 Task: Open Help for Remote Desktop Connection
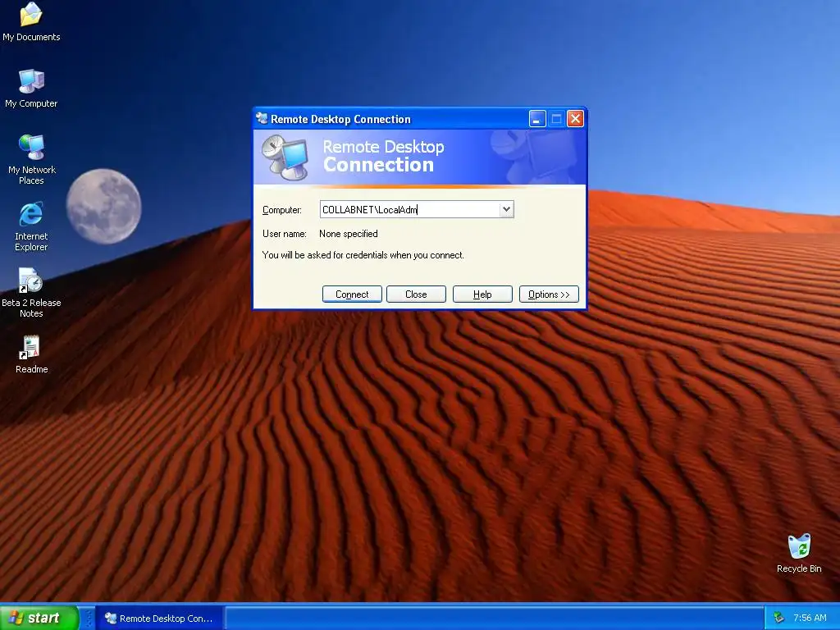pos(482,294)
